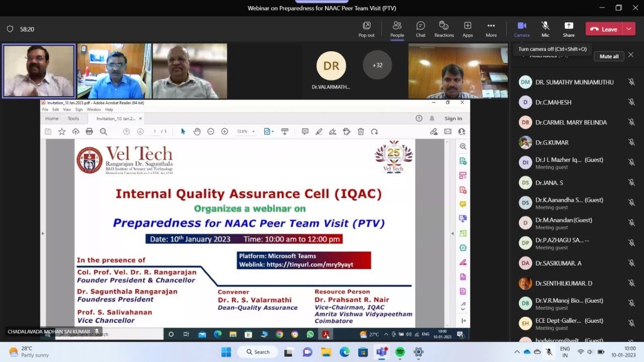Viewport: 644px width, 362px height.
Task: Open Acrobat notifications bell icon
Action: (x=432, y=119)
